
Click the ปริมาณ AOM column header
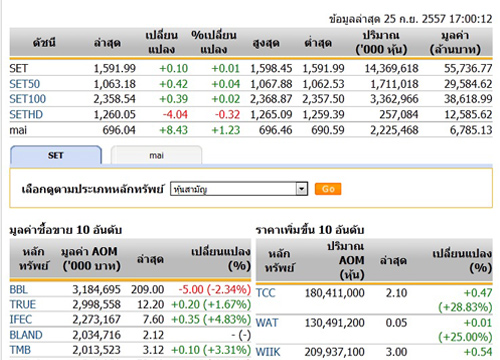(x=346, y=260)
